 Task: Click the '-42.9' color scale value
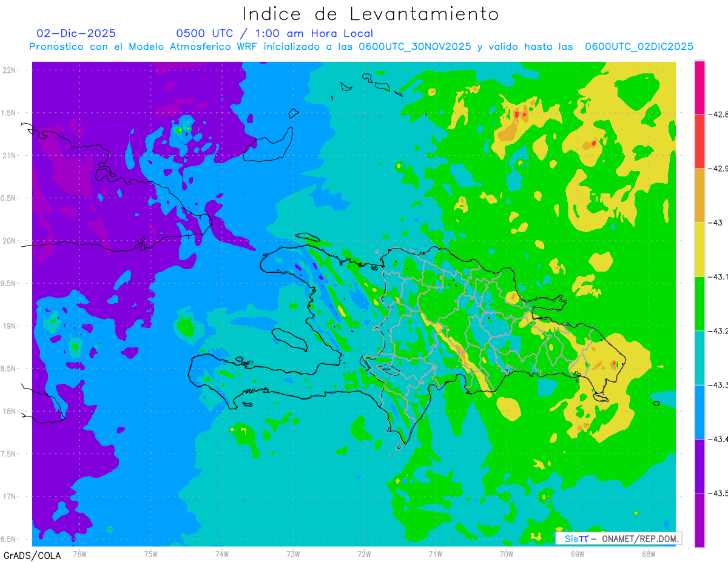tap(717, 168)
